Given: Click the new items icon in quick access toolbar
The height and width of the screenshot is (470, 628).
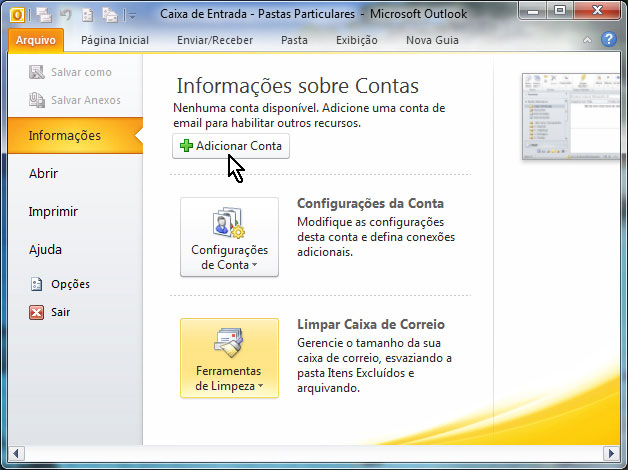Looking at the screenshot, I should (109, 15).
